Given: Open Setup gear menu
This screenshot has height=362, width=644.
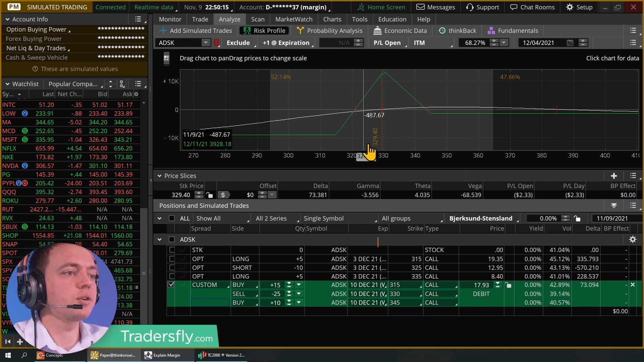Looking at the screenshot, I should coord(579,7).
